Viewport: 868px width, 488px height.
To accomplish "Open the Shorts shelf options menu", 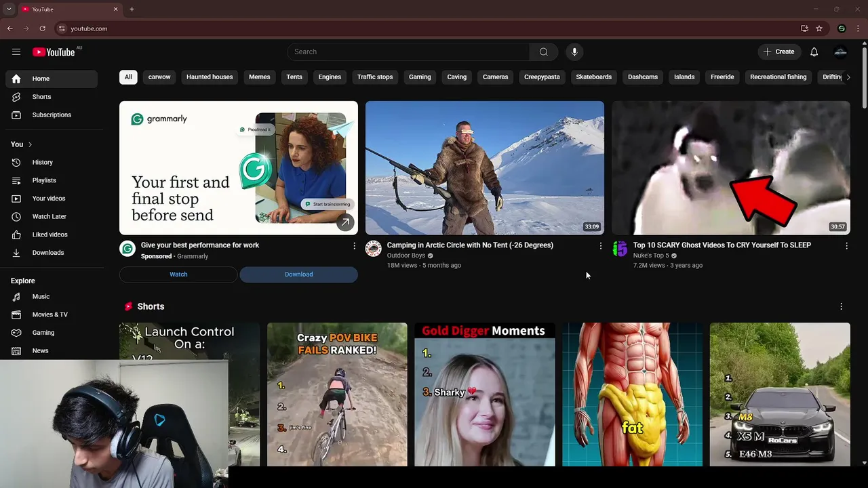I will [841, 306].
